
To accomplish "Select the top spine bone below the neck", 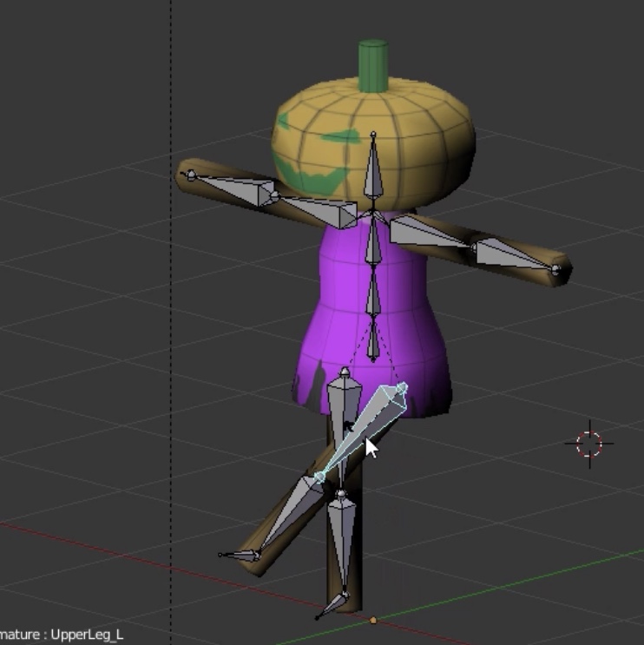I will [373, 243].
